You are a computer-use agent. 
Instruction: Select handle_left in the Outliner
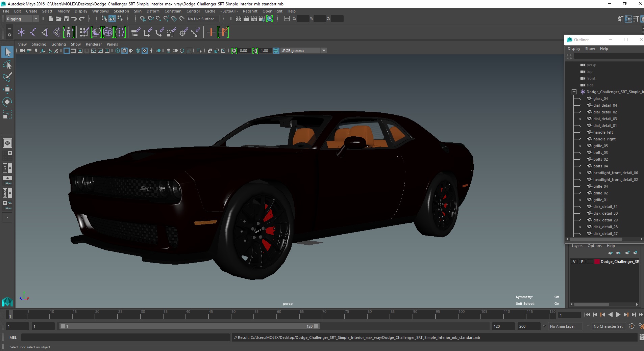603,132
